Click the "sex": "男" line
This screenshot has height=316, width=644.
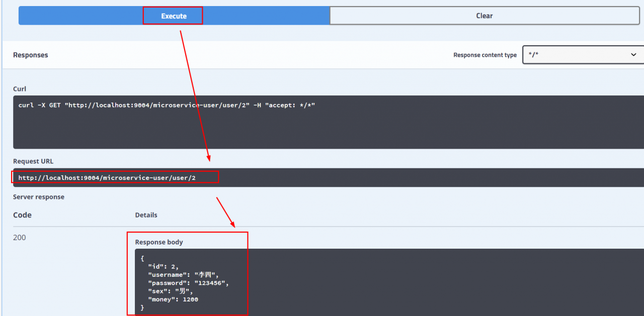tap(171, 291)
